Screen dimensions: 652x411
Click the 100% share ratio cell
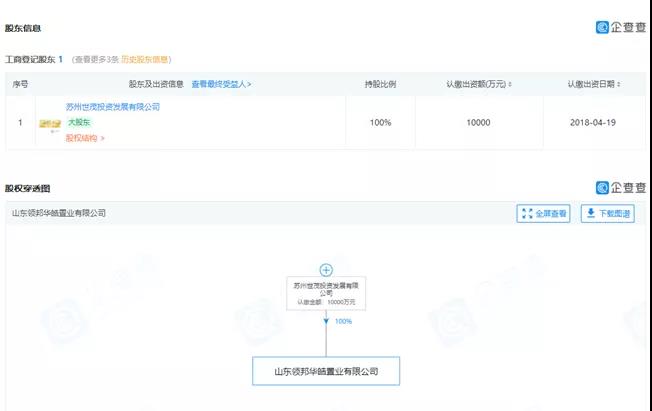pos(380,123)
